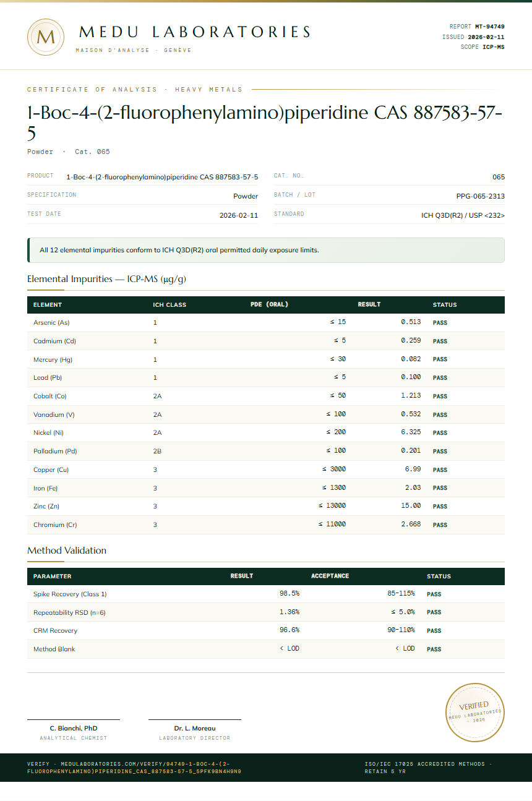Select batch lot PPG-065-2313
The image size is (532, 801).
pos(481,196)
